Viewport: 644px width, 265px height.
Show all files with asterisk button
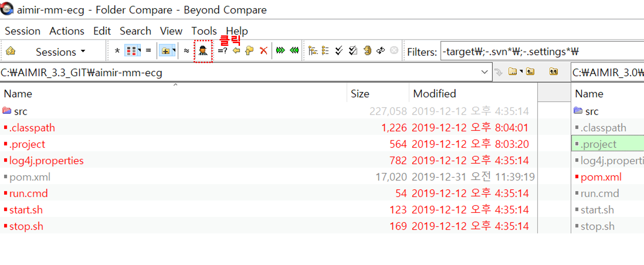(117, 51)
